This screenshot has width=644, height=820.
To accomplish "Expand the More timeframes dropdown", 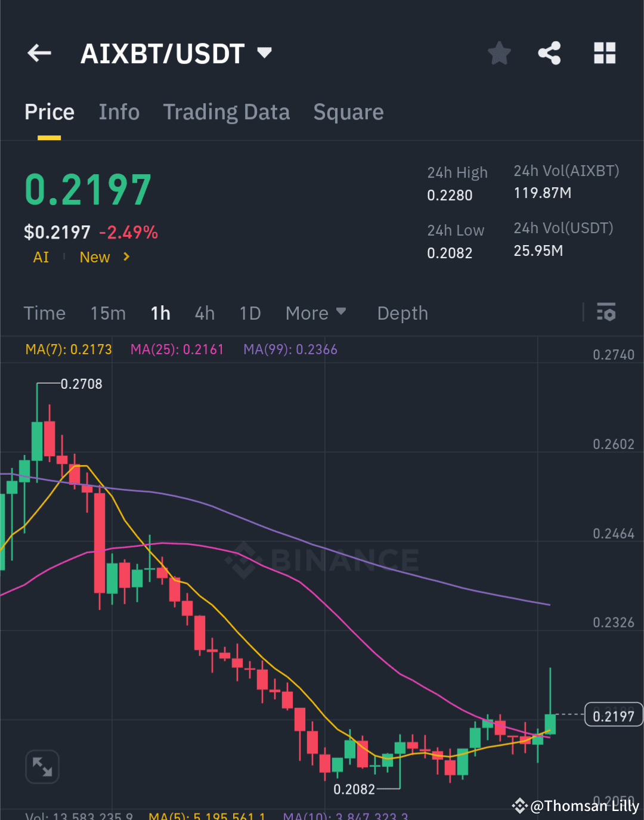I will point(316,313).
